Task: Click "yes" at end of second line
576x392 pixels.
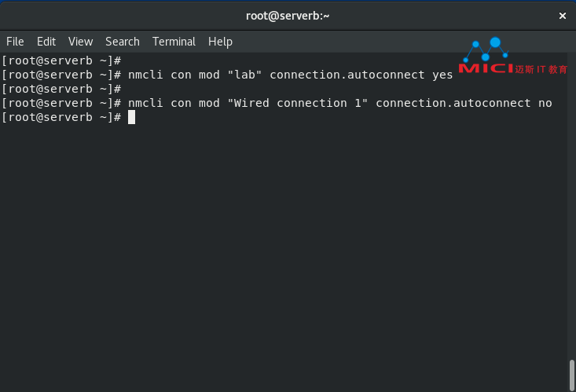Action: pos(442,75)
